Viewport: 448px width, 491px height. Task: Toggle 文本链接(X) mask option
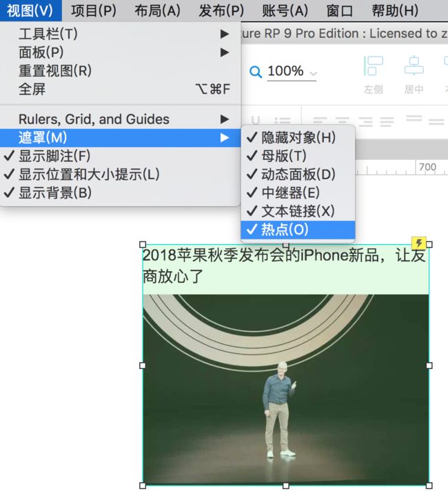pos(298,212)
